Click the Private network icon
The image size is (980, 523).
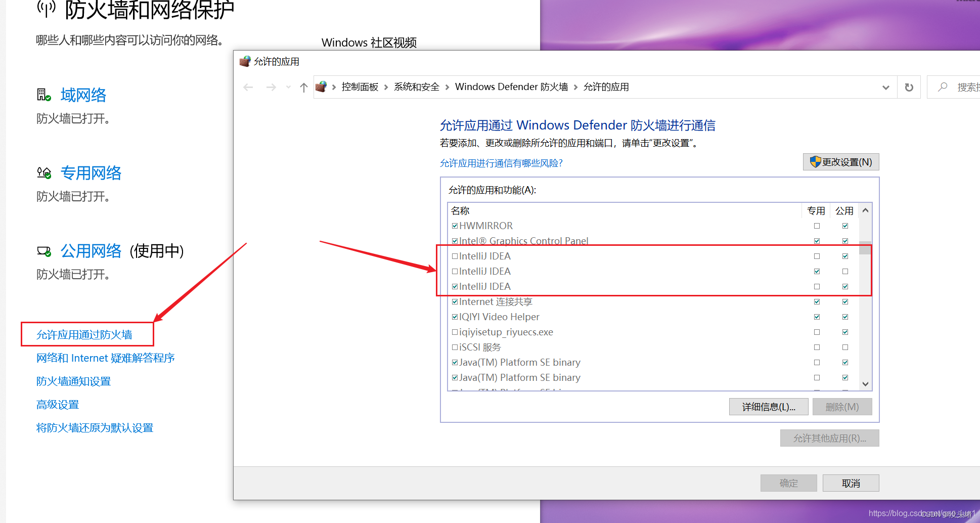(44, 173)
